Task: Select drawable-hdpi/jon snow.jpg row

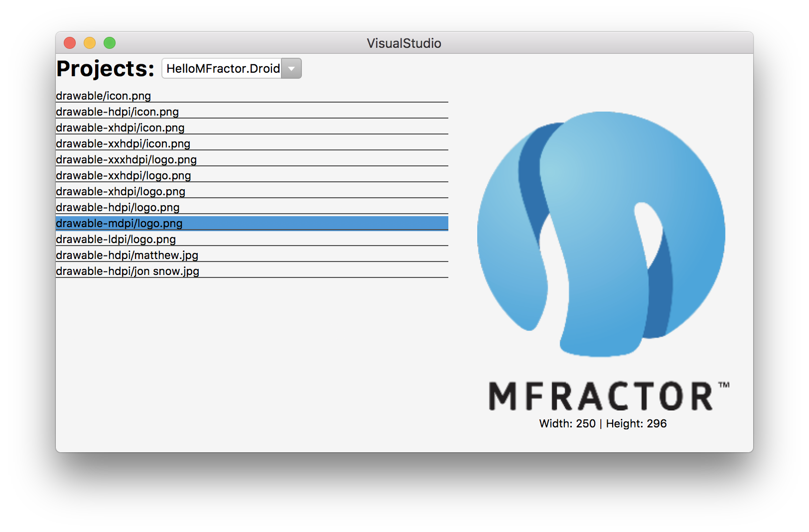Action: (x=252, y=270)
